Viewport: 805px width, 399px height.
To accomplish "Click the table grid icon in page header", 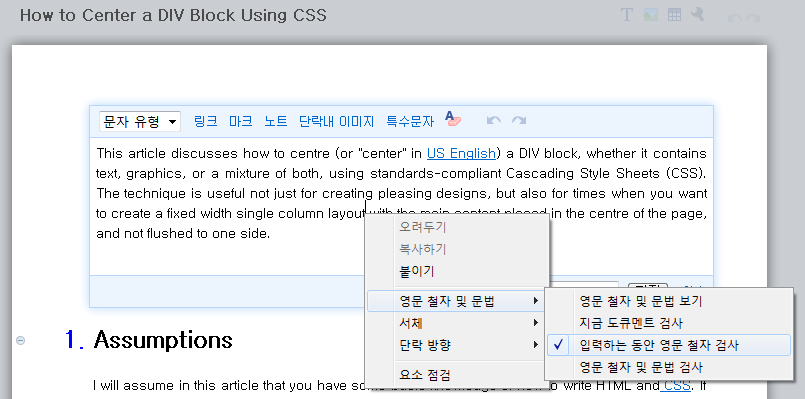I will pyautogui.click(x=674, y=15).
